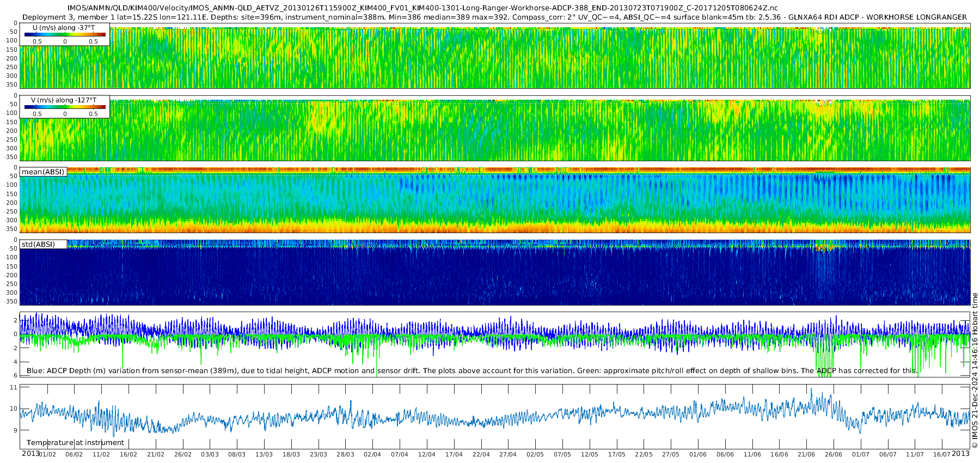Click the 'Temperature at instrument' label
This screenshot has width=980, height=463.
75,443
